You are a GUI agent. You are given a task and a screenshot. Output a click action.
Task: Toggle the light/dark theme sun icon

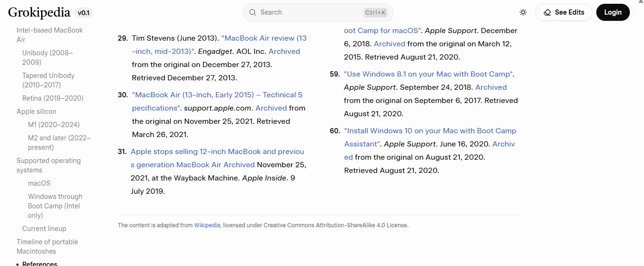[523, 12]
